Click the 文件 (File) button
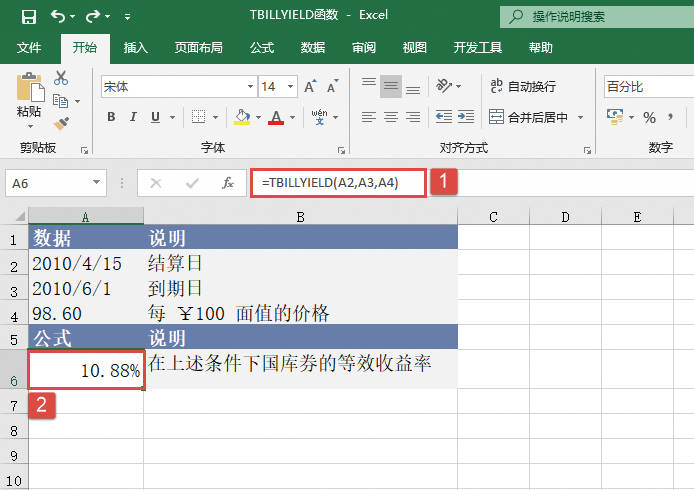The image size is (694, 490). click(29, 48)
